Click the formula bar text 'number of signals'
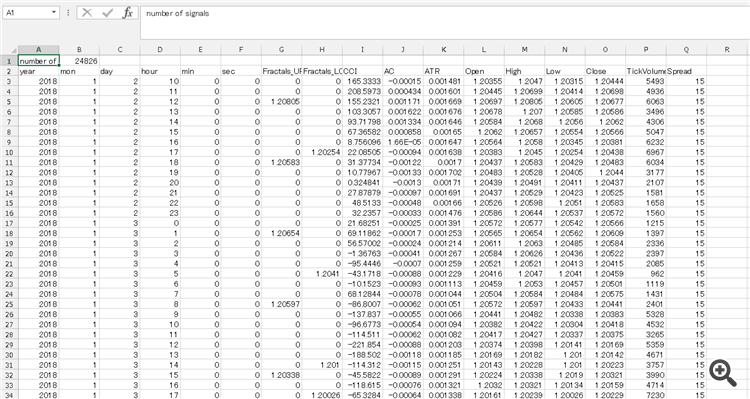Viewport: 750px width, 399px height. tap(177, 13)
